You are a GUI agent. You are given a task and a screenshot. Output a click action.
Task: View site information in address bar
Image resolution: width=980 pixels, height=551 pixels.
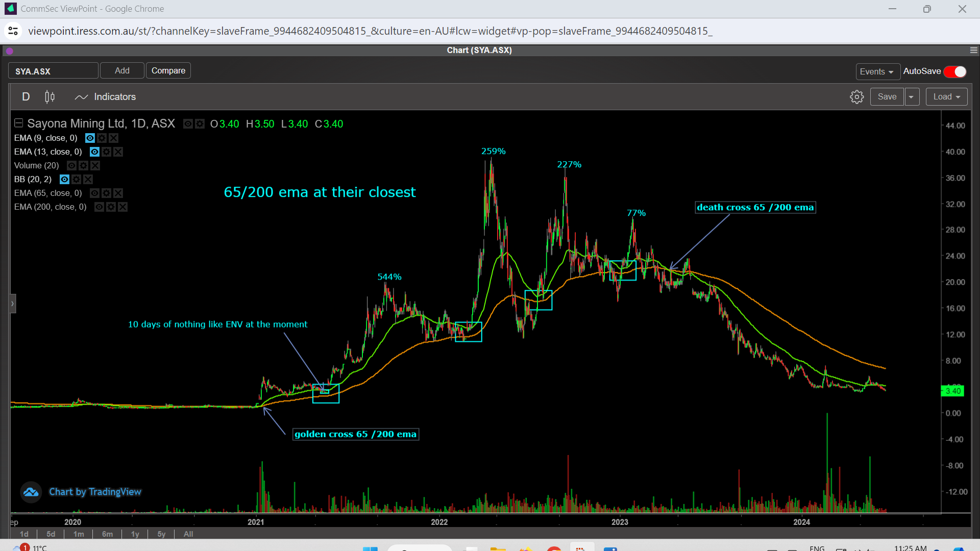[13, 31]
